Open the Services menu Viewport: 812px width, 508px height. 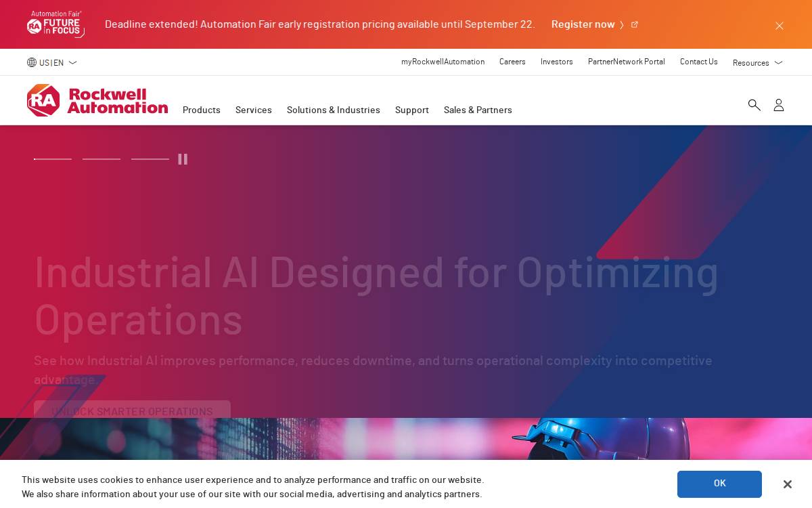(x=254, y=110)
